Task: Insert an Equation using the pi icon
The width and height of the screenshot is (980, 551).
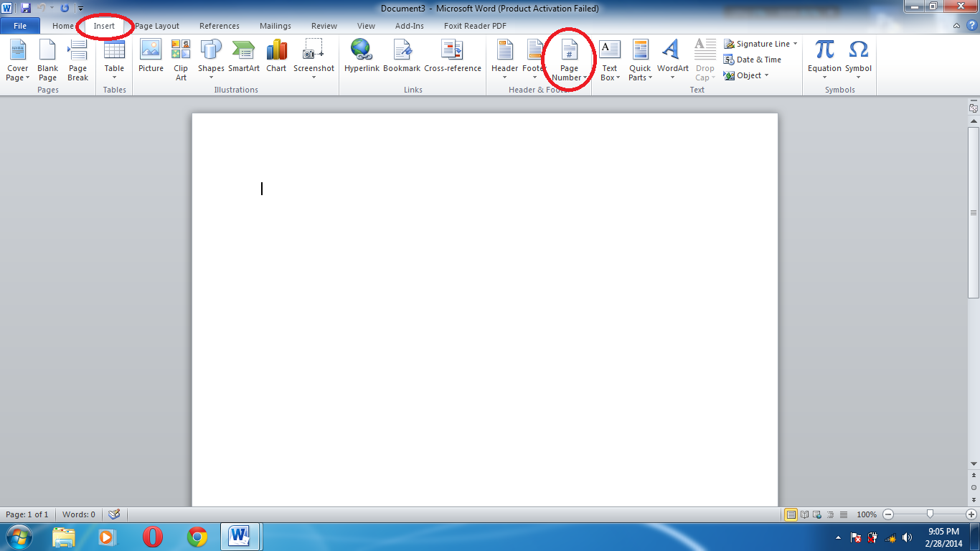Action: [x=825, y=49]
